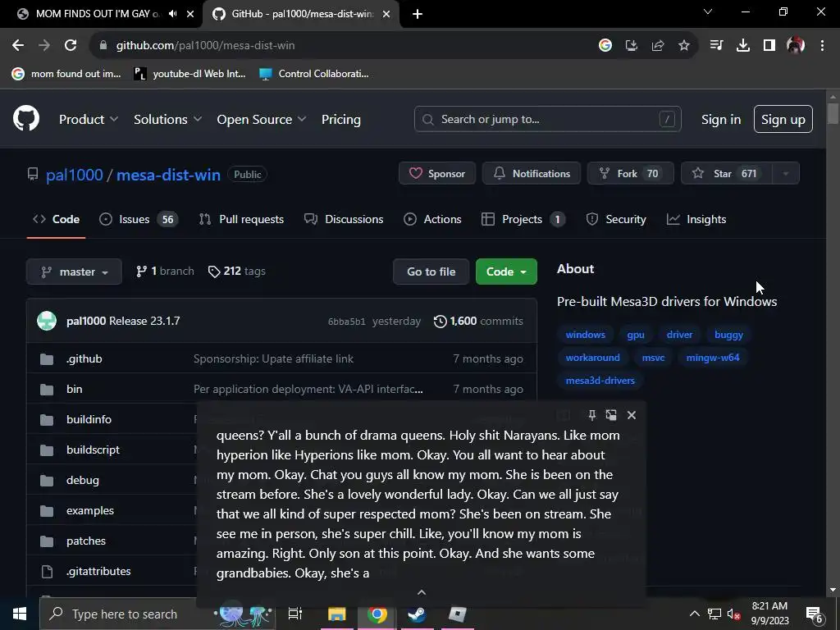Viewport: 840px width, 630px height.
Task: Click the Google icon in address bar
Action: (605, 46)
